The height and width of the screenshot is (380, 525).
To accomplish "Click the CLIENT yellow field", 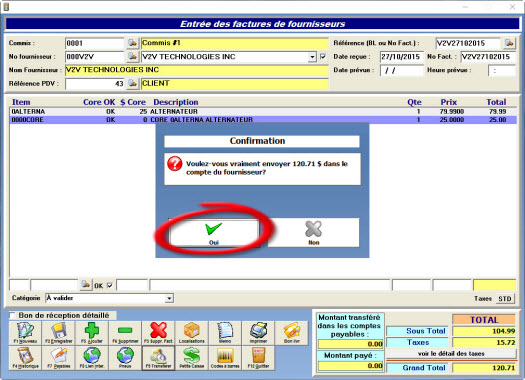I will click(x=235, y=83).
